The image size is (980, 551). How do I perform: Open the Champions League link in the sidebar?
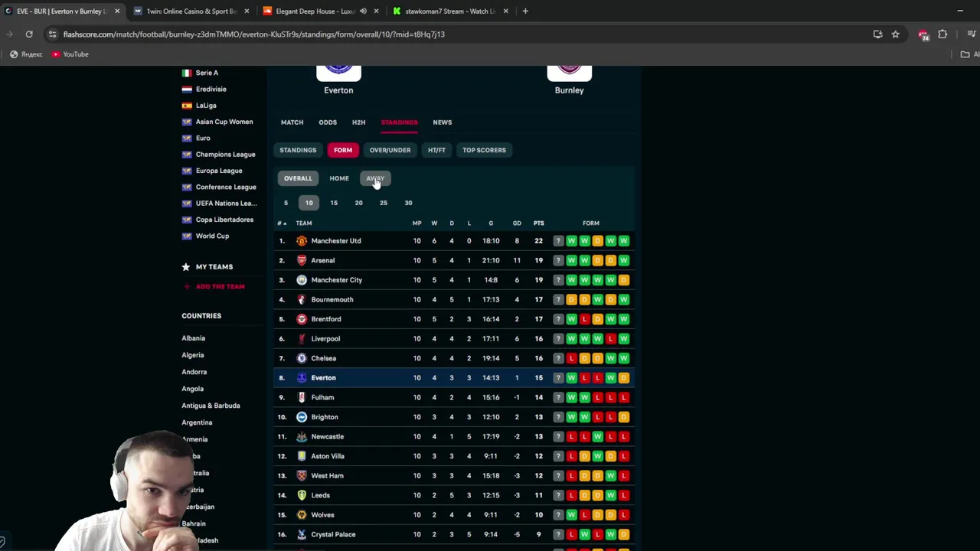(225, 155)
